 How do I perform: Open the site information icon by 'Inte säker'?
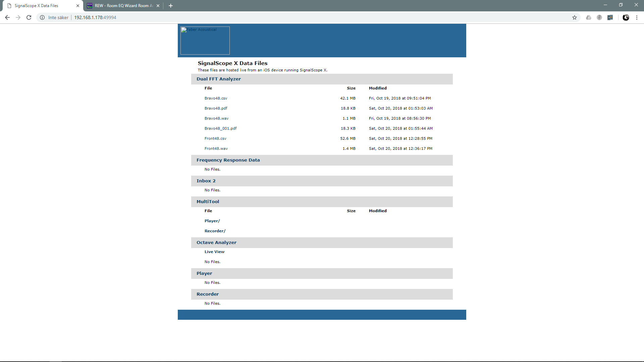pos(42,17)
